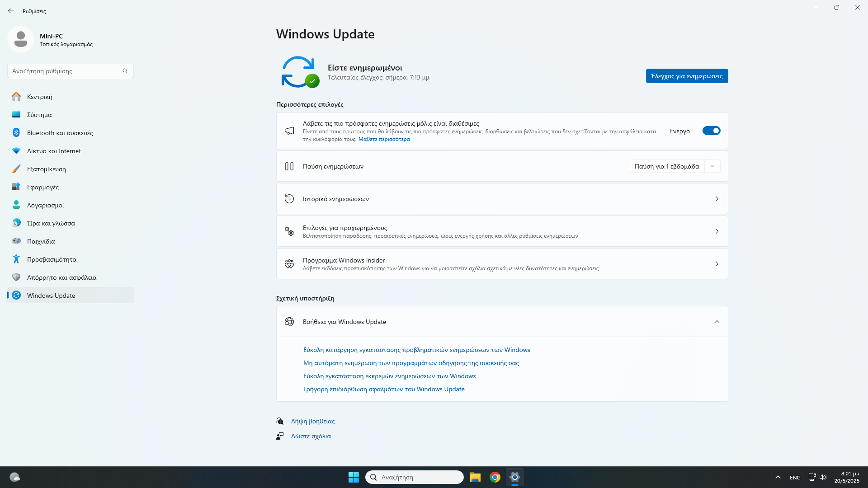Click the shield icon for Απόρρητο και ασφάλεια
868x488 pixels.
coord(16,277)
